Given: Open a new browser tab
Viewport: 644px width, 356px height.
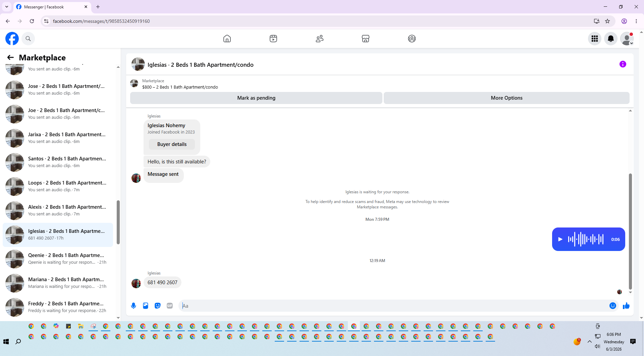Looking at the screenshot, I should click(98, 7).
